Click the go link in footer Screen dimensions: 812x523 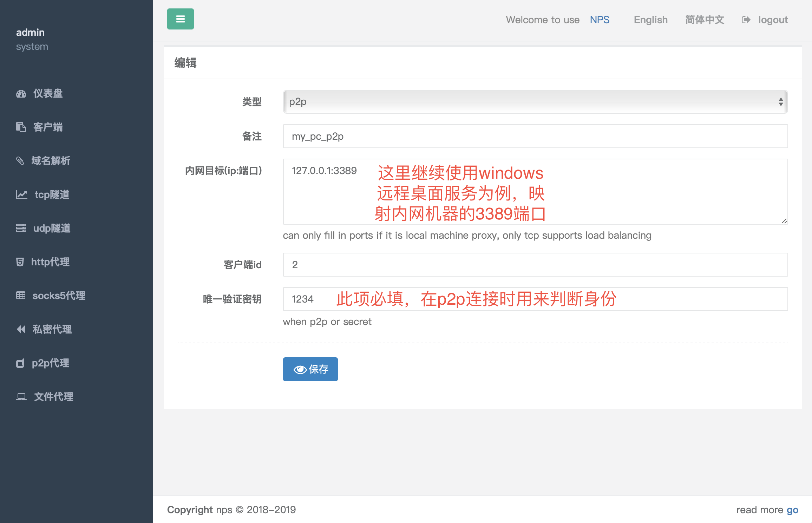coord(792,510)
